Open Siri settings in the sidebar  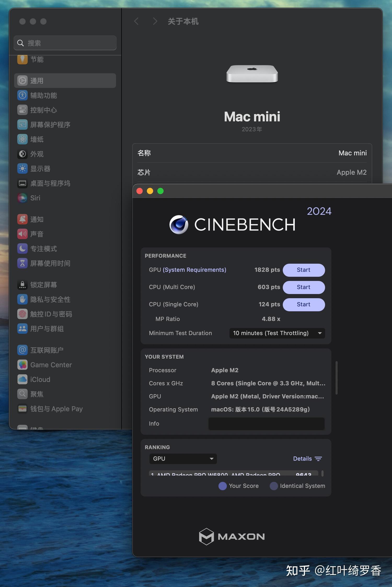35,198
